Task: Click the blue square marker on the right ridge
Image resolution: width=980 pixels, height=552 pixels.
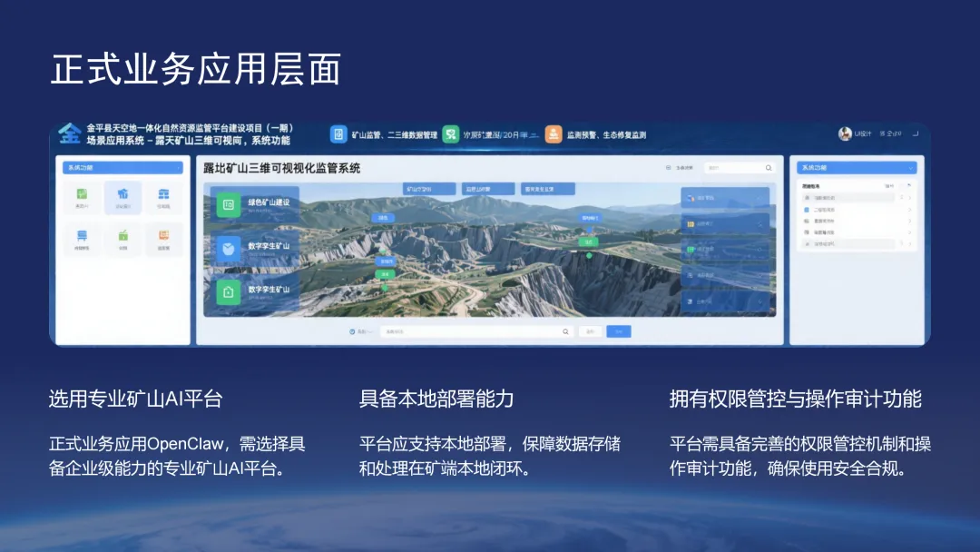Action: pos(589,229)
